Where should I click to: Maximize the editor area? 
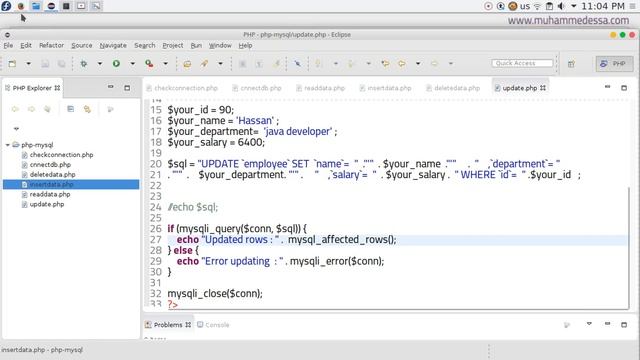(x=624, y=88)
